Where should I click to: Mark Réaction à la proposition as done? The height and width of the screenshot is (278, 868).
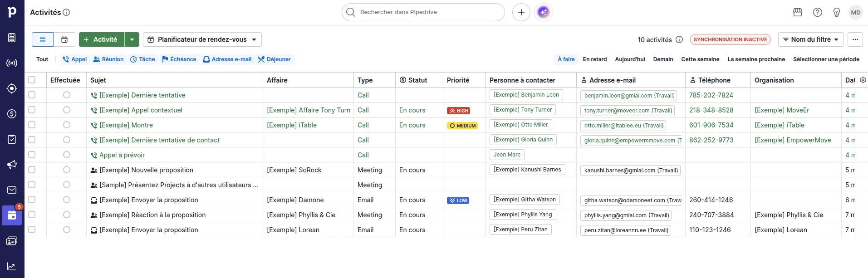pos(67,215)
